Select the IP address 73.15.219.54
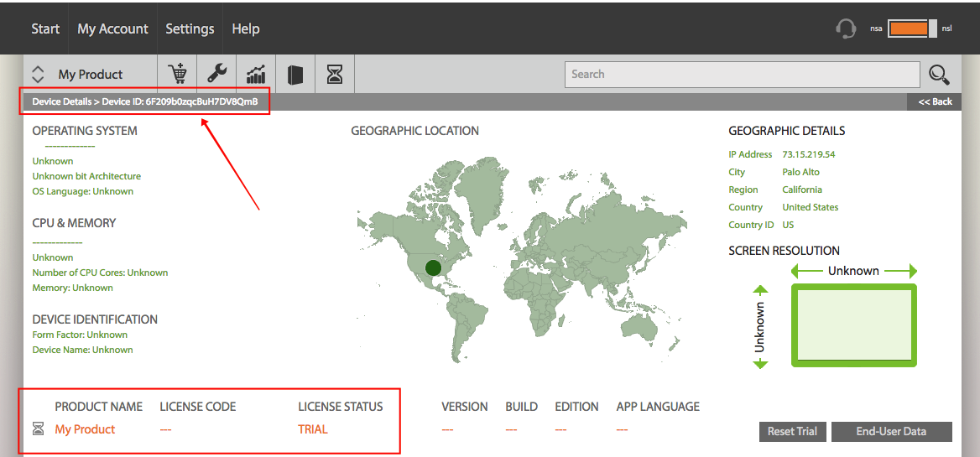The width and height of the screenshot is (980, 457). tap(809, 155)
